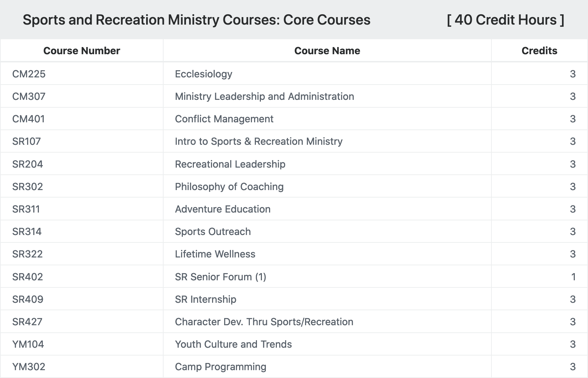The image size is (588, 378).
Task: Select the Ecclesiology course name
Action: click(x=203, y=74)
